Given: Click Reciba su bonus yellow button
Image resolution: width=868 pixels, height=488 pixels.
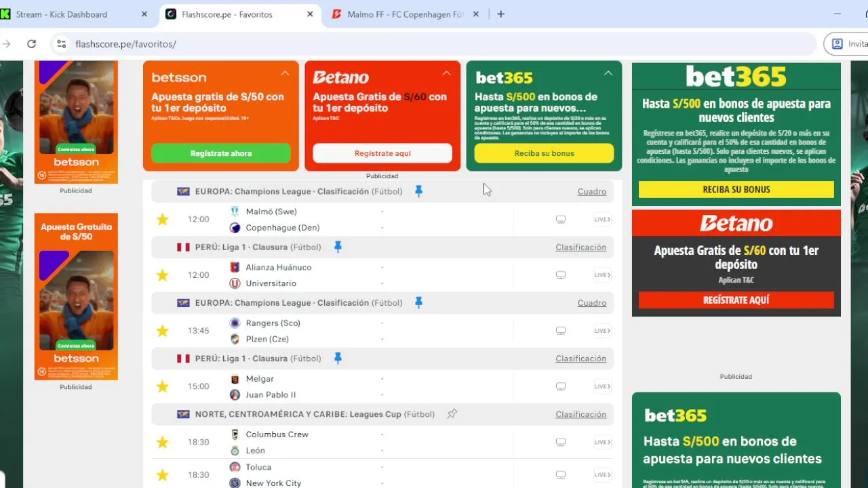Looking at the screenshot, I should (x=544, y=153).
